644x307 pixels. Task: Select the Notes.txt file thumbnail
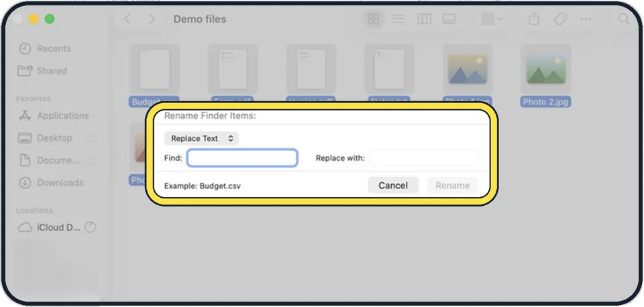(x=389, y=69)
